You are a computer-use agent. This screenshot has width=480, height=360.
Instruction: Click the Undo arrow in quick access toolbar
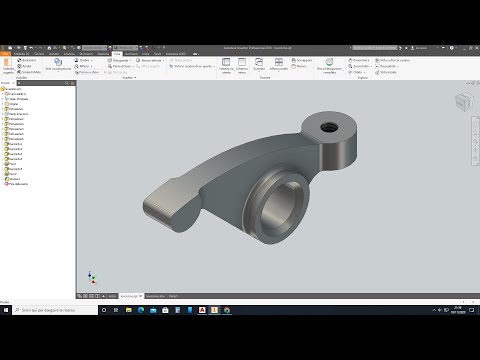point(31,48)
